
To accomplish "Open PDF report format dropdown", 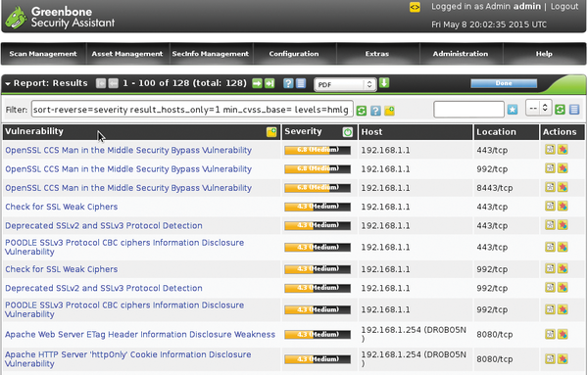I will [x=345, y=84].
